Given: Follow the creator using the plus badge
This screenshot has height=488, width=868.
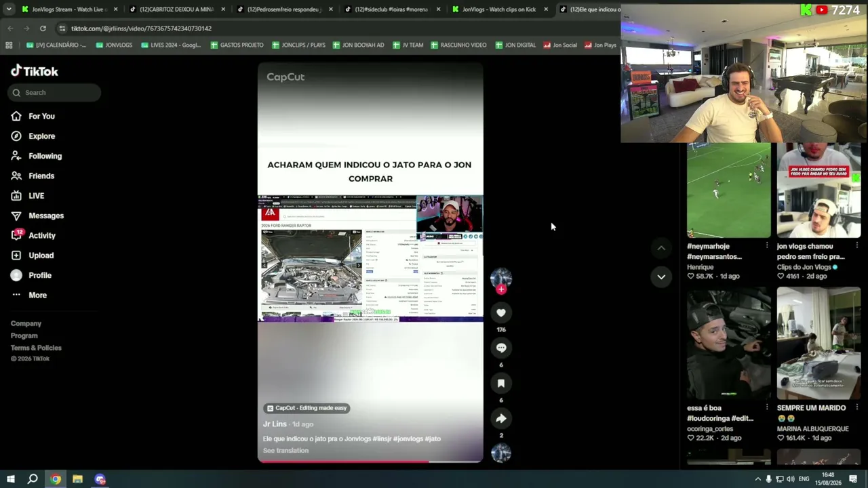Looking at the screenshot, I should 501,289.
